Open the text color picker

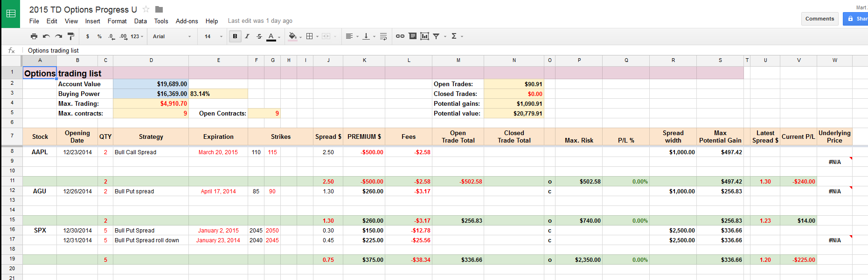point(271,36)
